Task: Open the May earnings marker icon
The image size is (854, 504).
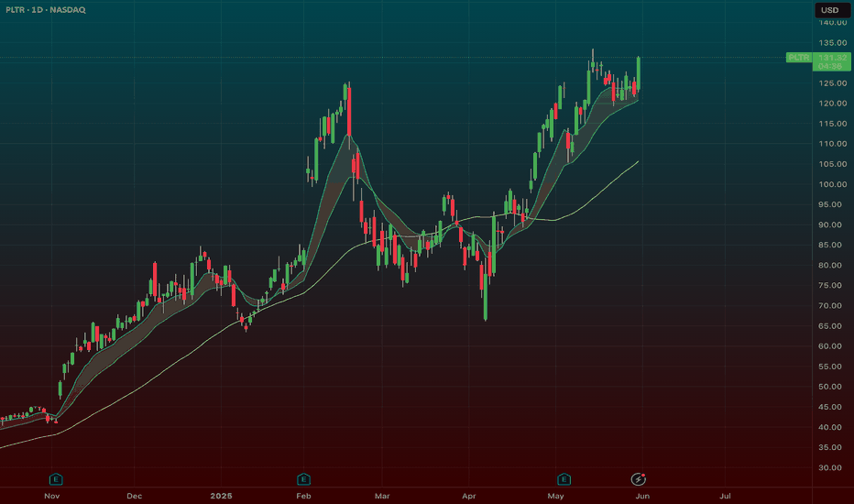Action: tap(564, 479)
